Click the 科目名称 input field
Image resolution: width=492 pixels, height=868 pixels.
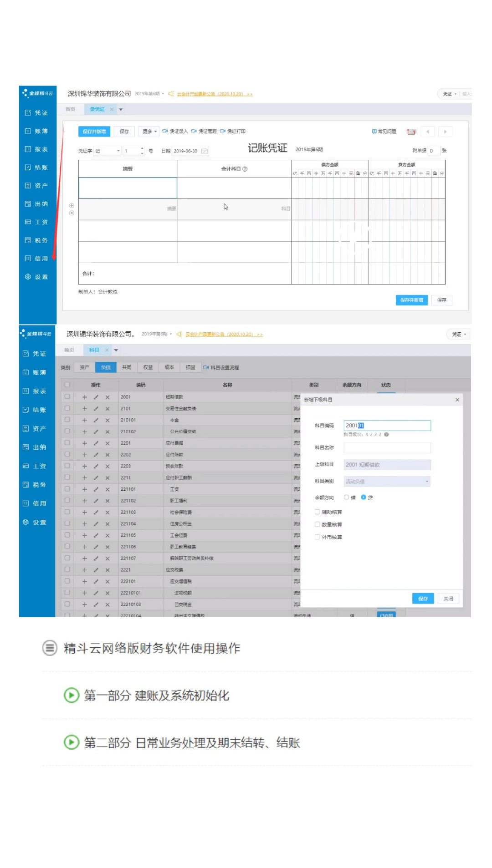tap(387, 448)
